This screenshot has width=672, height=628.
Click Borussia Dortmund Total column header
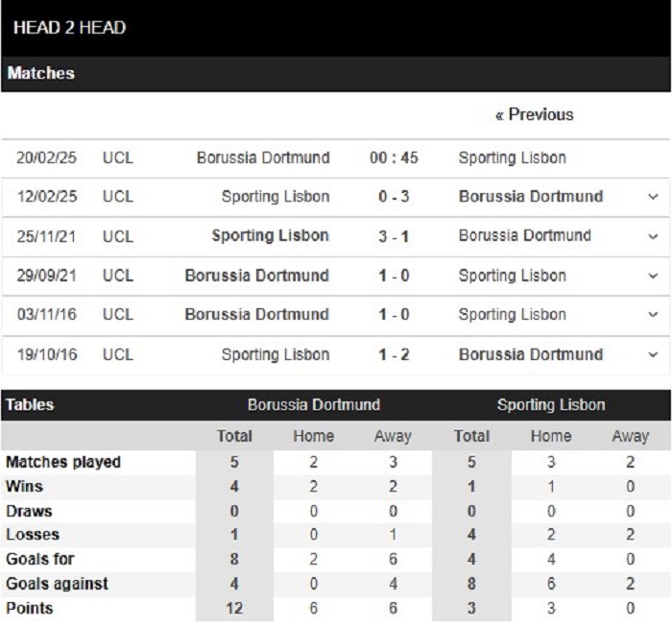234,436
